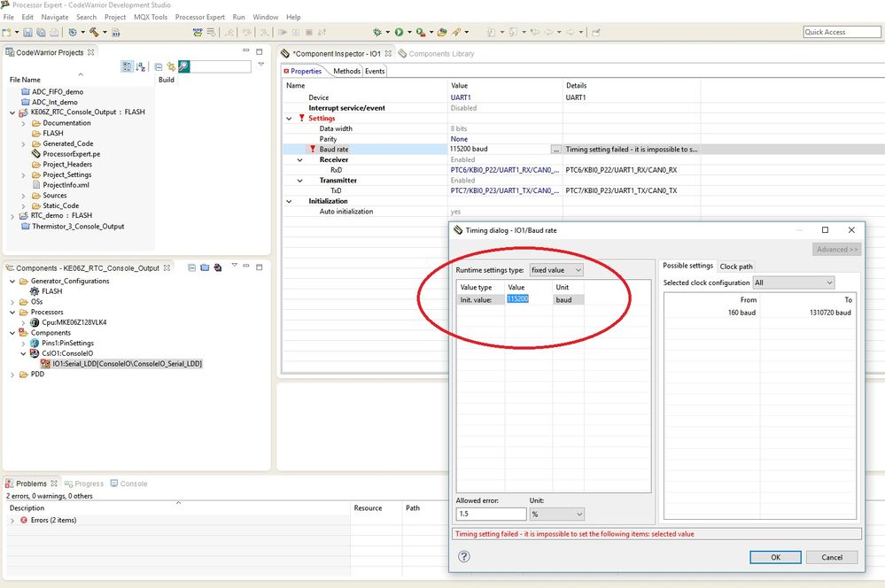
Task: Click search magnifier icon in Projects panel
Action: pos(183,66)
